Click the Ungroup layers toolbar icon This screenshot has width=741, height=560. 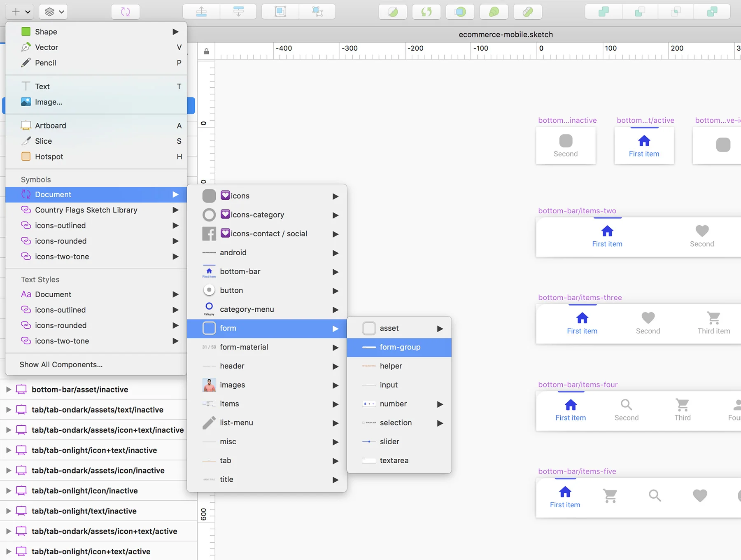click(317, 12)
